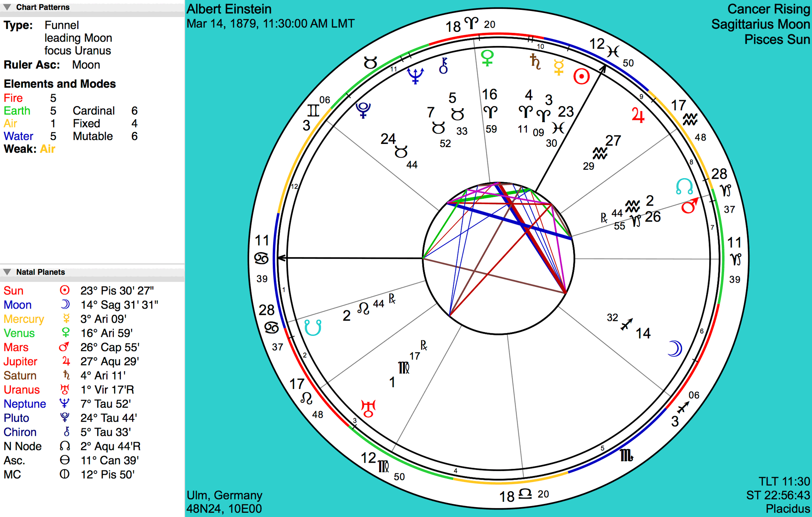Click the chart date timestamp label

point(274,23)
